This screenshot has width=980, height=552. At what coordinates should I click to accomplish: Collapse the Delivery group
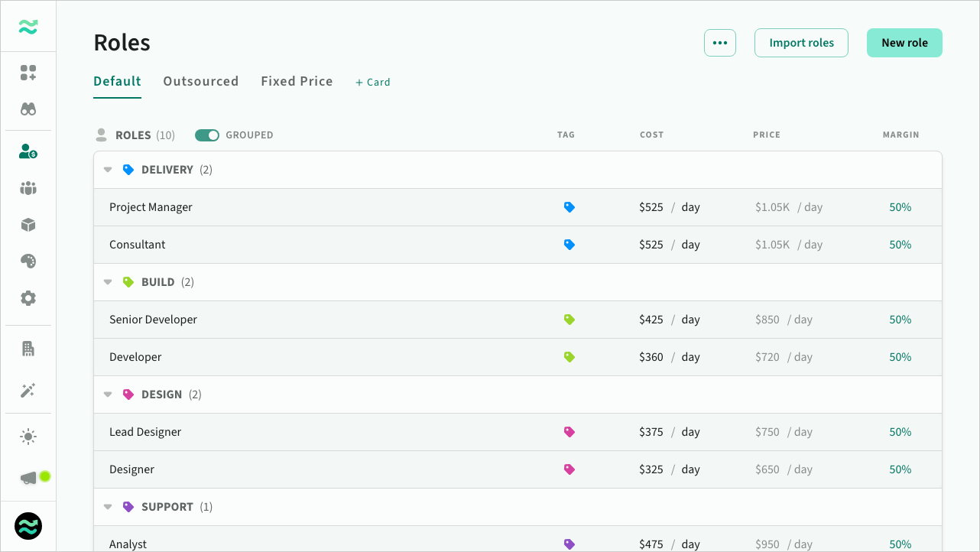(108, 170)
